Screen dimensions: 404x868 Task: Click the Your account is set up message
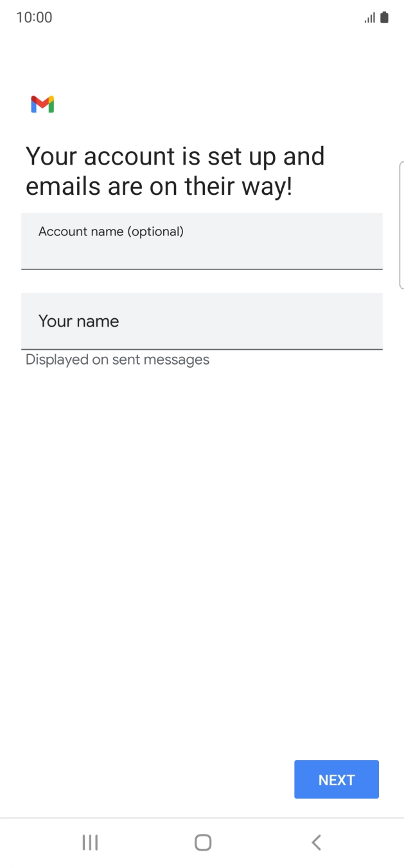click(x=175, y=156)
